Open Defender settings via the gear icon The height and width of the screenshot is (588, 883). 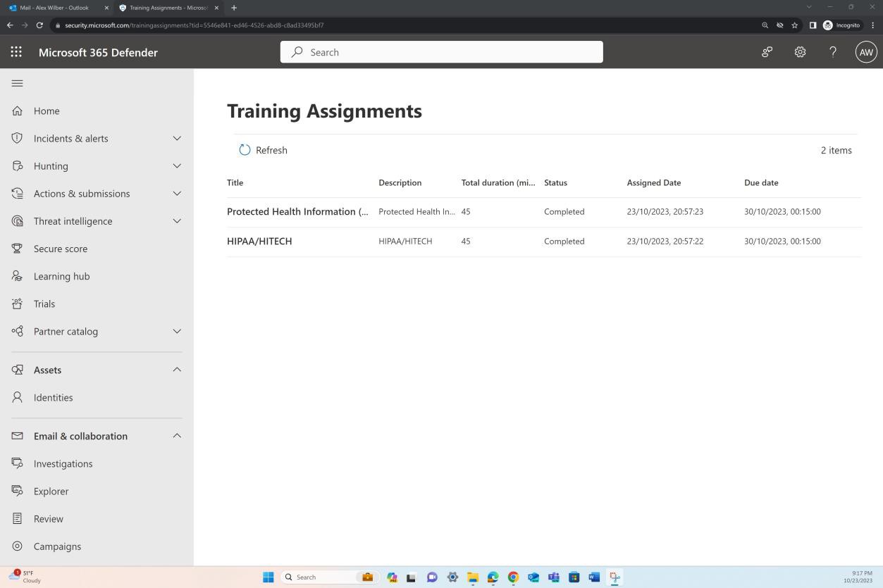click(799, 51)
